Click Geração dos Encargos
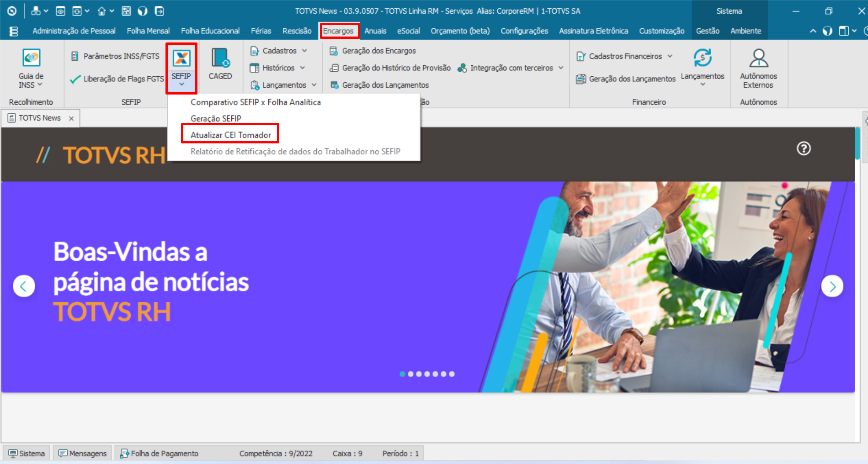The image size is (868, 464). (373, 51)
